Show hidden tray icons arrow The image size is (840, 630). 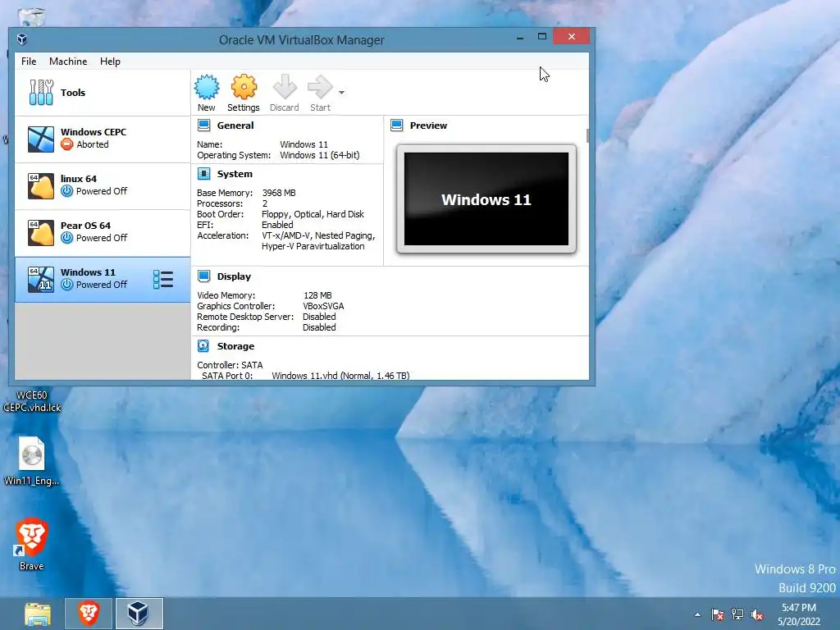(x=697, y=614)
